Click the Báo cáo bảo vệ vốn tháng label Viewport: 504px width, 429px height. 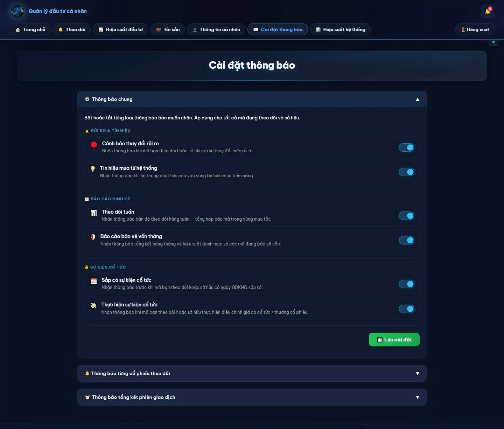click(131, 236)
